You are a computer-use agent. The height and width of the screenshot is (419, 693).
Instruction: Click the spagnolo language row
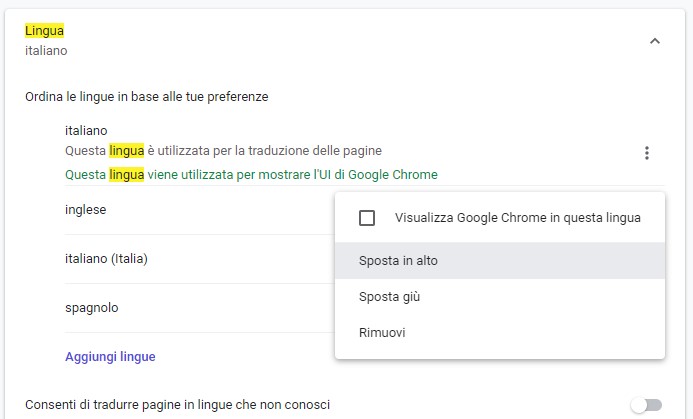[x=91, y=308]
